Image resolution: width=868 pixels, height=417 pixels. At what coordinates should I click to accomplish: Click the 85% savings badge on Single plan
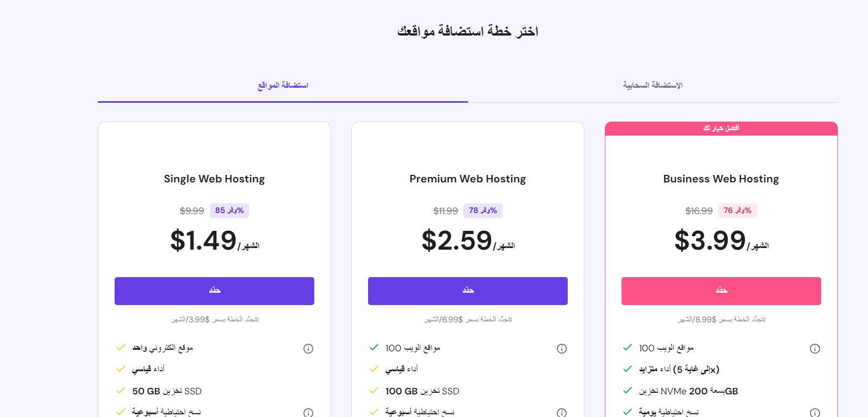(229, 210)
